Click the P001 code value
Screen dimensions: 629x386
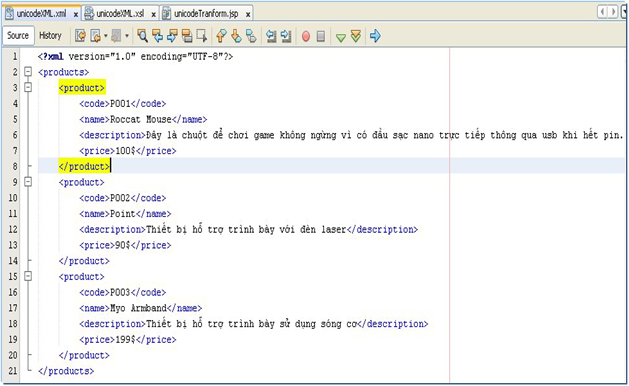pyautogui.click(x=120, y=104)
